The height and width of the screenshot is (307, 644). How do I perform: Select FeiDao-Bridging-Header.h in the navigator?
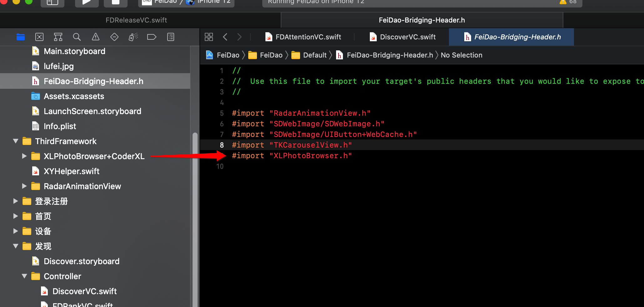point(95,81)
